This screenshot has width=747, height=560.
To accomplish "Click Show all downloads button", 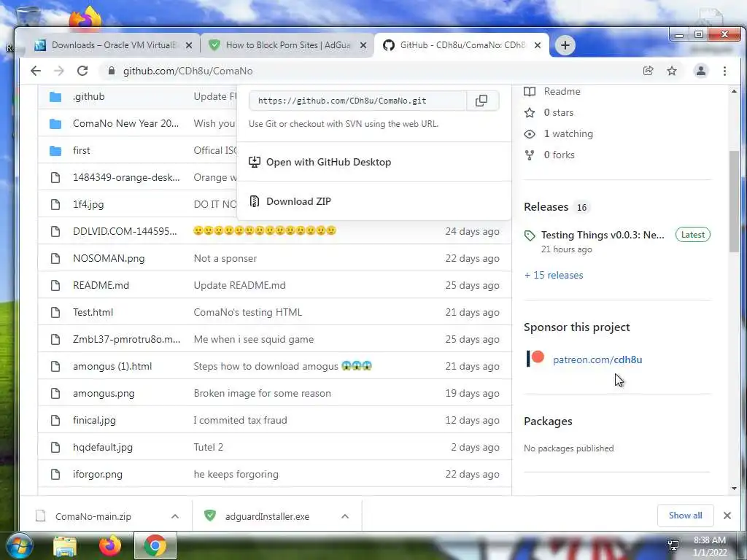I will coord(685,516).
